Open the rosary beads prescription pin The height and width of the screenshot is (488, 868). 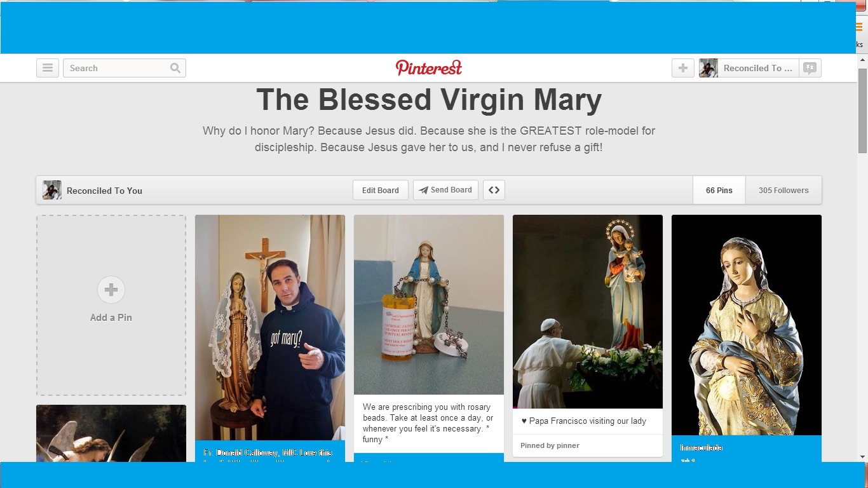(429, 304)
